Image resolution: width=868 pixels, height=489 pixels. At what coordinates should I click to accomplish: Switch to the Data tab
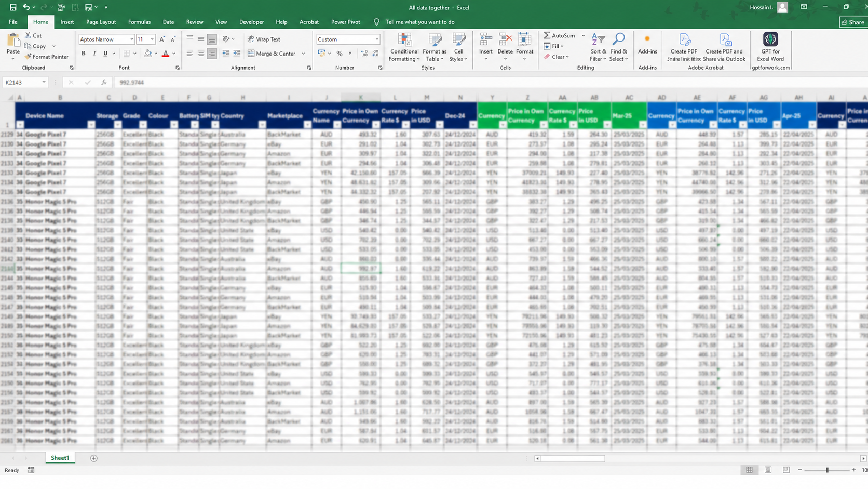(x=168, y=22)
